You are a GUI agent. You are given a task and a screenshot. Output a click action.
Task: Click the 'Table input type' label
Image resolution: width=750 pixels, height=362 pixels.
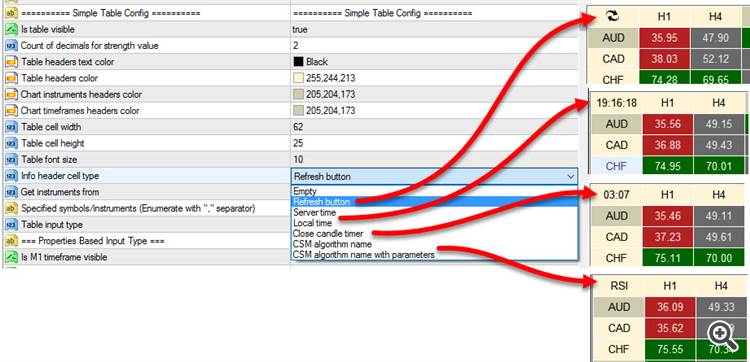52,225
